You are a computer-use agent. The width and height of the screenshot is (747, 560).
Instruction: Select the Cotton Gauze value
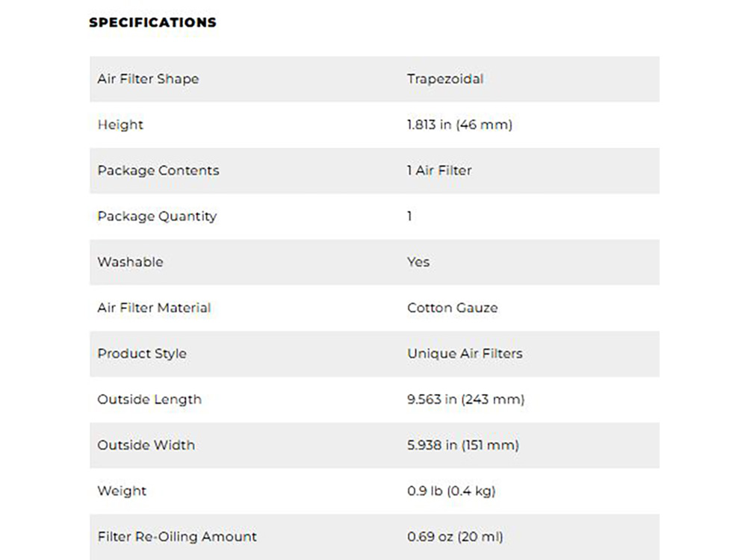click(x=452, y=308)
